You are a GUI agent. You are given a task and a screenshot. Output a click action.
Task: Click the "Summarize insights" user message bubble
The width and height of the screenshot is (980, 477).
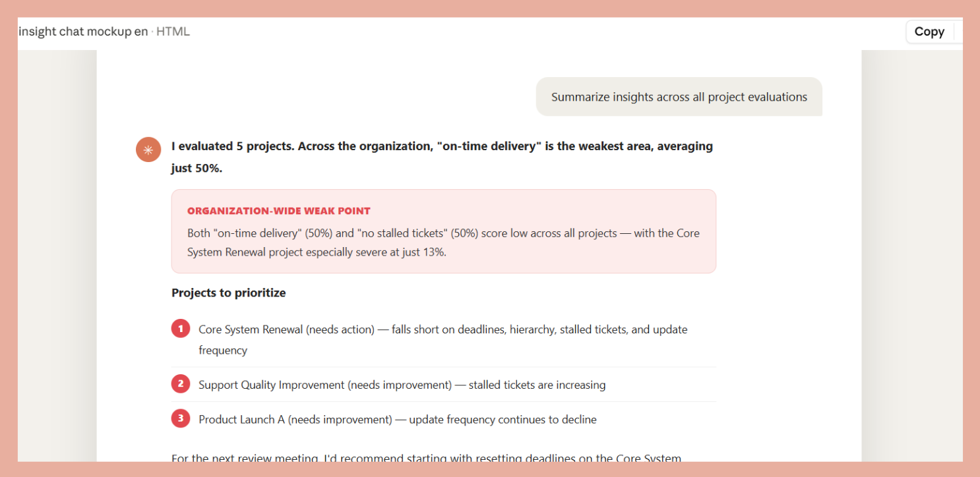click(x=679, y=97)
